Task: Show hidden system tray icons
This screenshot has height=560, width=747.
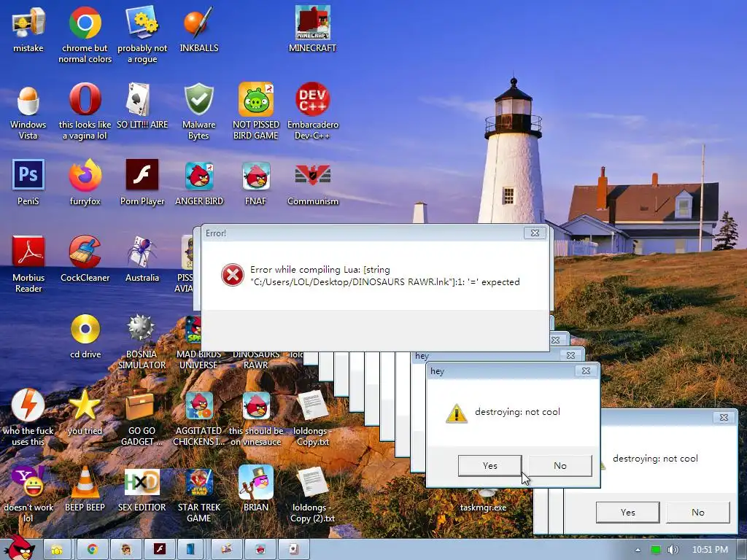Action: pyautogui.click(x=638, y=550)
